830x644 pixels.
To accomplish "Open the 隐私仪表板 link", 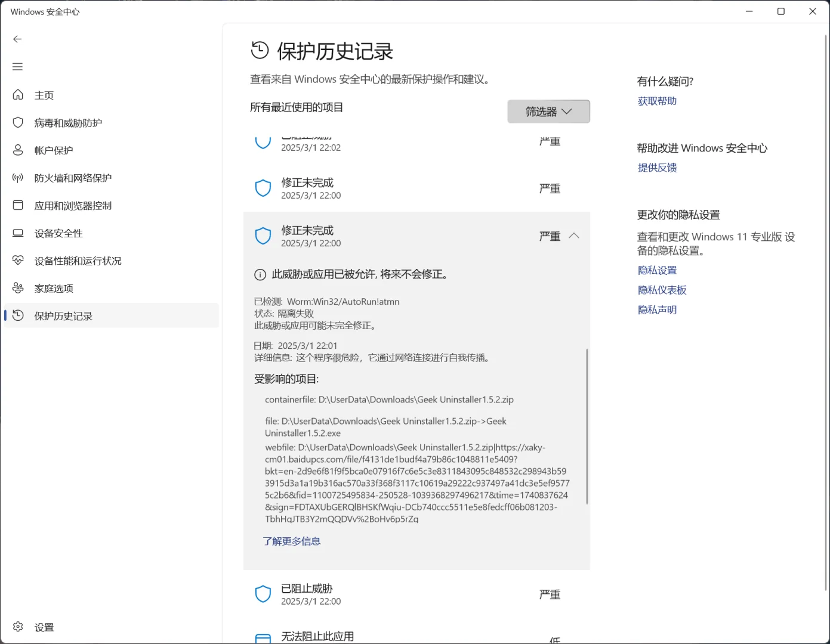I will (662, 289).
